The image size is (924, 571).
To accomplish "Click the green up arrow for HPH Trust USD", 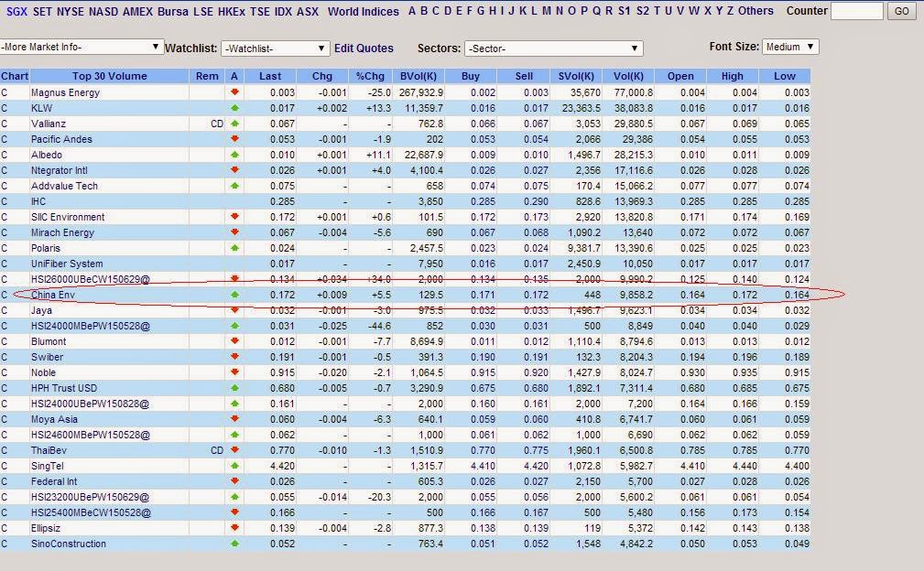I will pyautogui.click(x=234, y=388).
